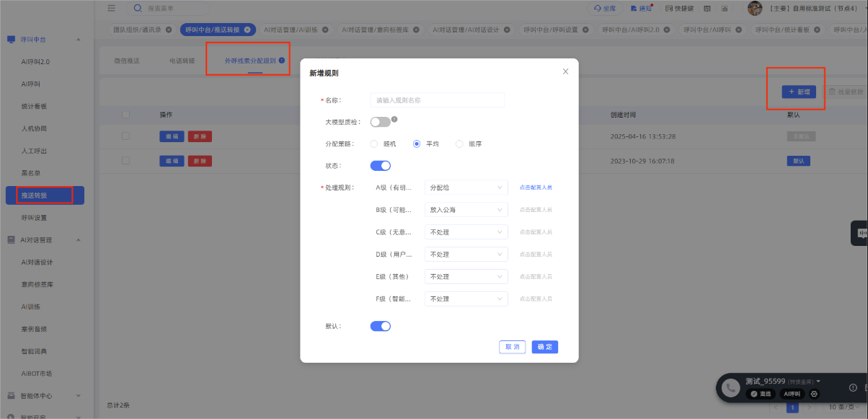The width and height of the screenshot is (868, 419).
Task: Click the 离线 status pill in call widget
Action: (x=761, y=394)
